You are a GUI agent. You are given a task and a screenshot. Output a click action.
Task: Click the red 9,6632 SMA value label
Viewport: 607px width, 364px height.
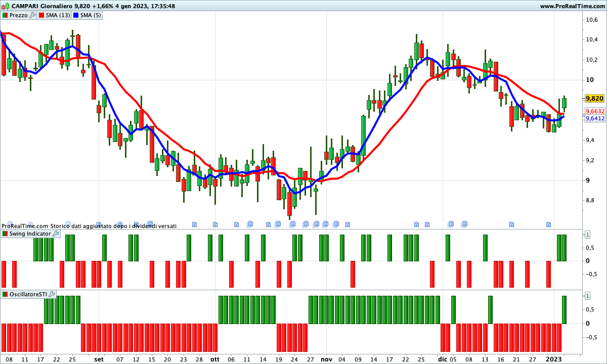pos(595,111)
